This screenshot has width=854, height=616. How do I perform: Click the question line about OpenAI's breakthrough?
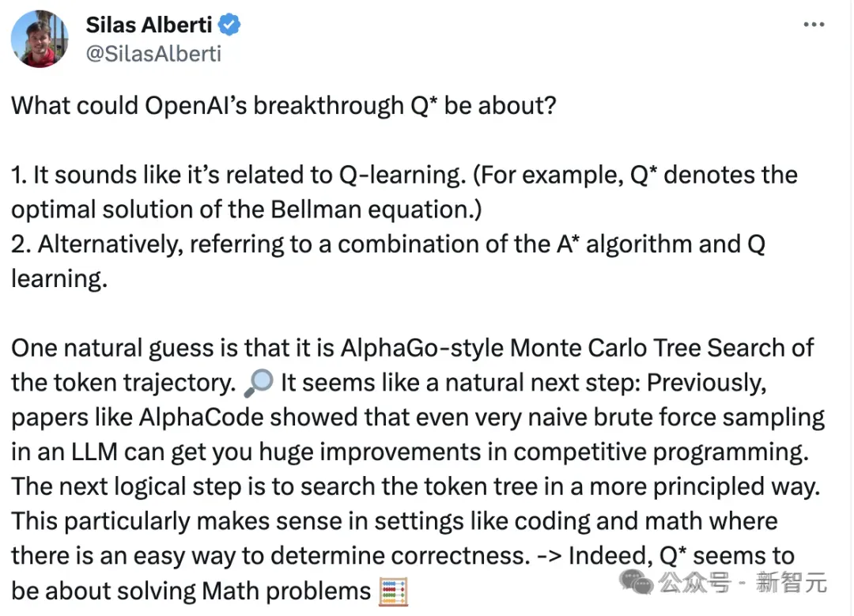[x=284, y=105]
